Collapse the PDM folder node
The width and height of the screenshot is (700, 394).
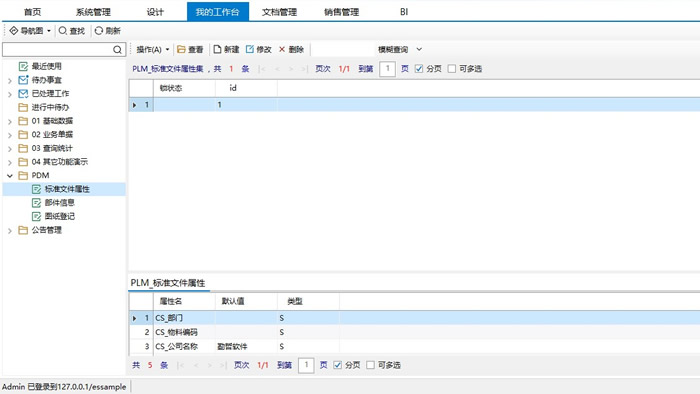(10, 176)
